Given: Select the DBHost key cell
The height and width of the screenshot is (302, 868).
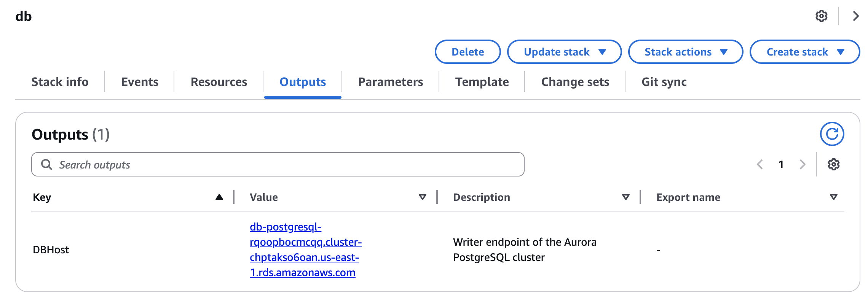Looking at the screenshot, I should (51, 250).
